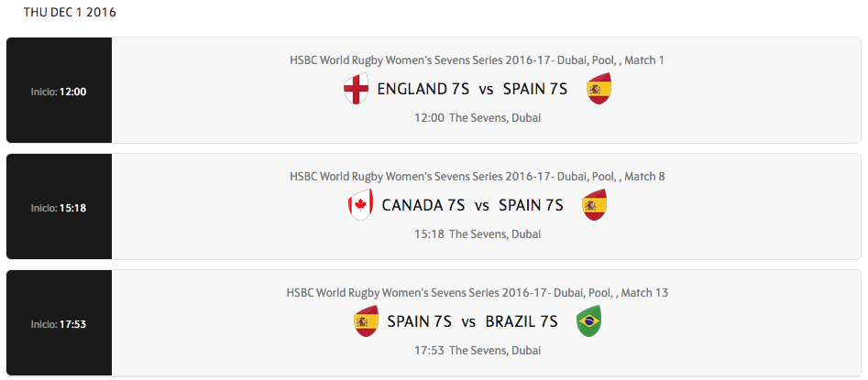
Task: Click the BRAZIL 7S team name
Action: coord(522,321)
